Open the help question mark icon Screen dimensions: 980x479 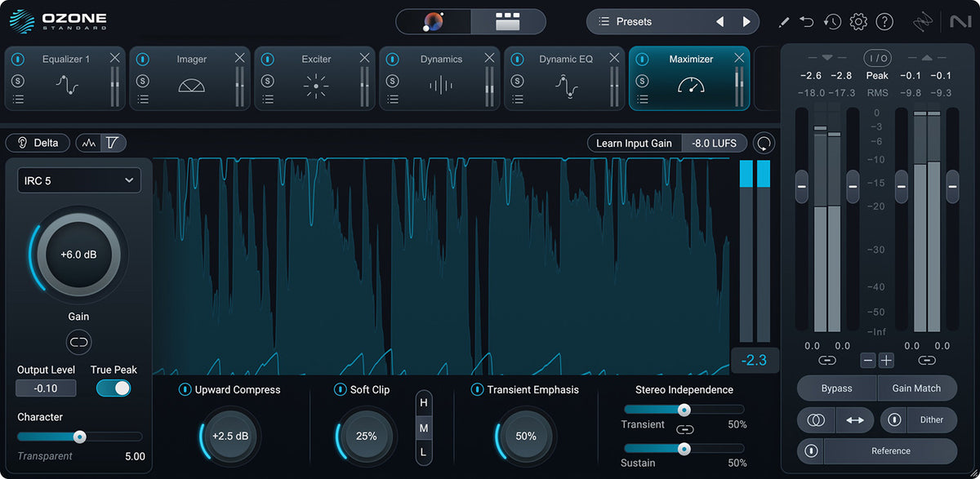884,22
